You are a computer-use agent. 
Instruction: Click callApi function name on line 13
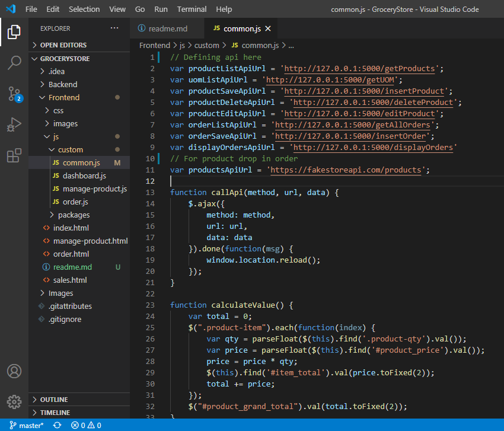(x=227, y=192)
